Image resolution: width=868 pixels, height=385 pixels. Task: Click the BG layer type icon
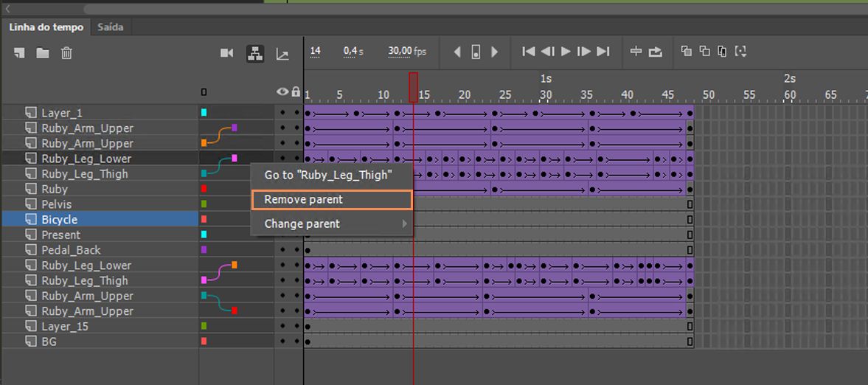pos(31,341)
